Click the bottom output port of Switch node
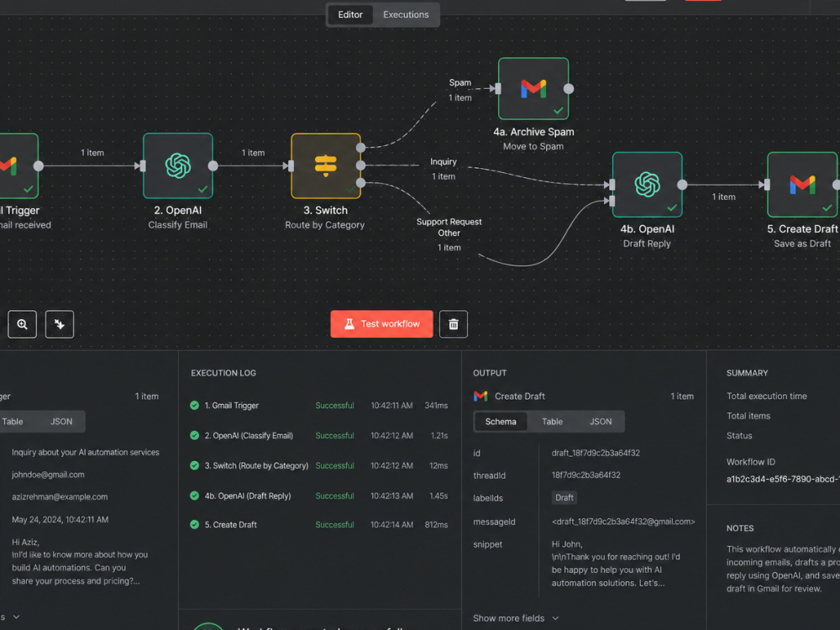 tap(361, 183)
